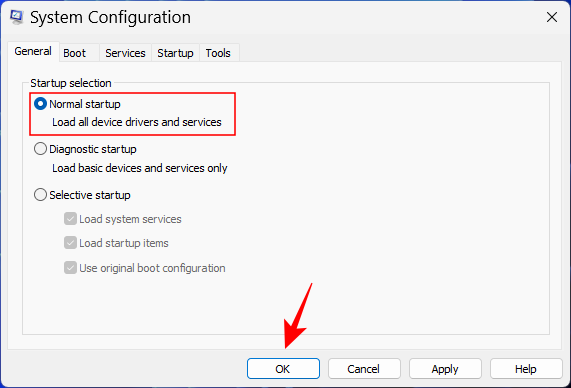The image size is (571, 388).
Task: Click the Cancel button
Action: [x=364, y=369]
